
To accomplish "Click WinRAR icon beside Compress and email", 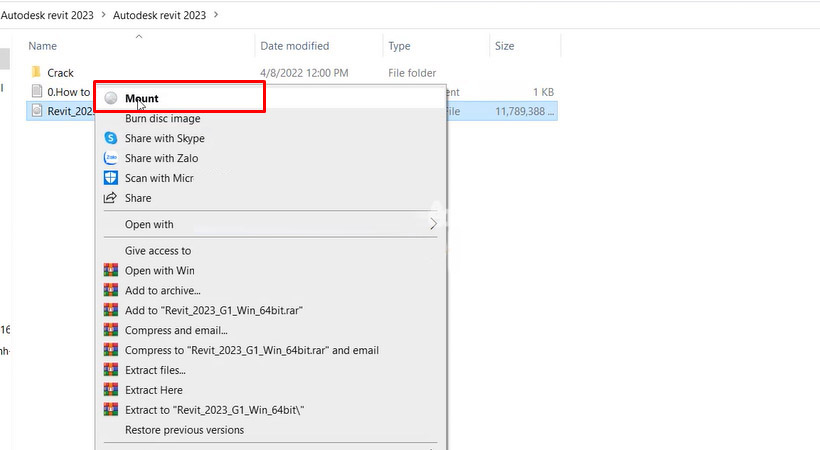I will [x=111, y=330].
